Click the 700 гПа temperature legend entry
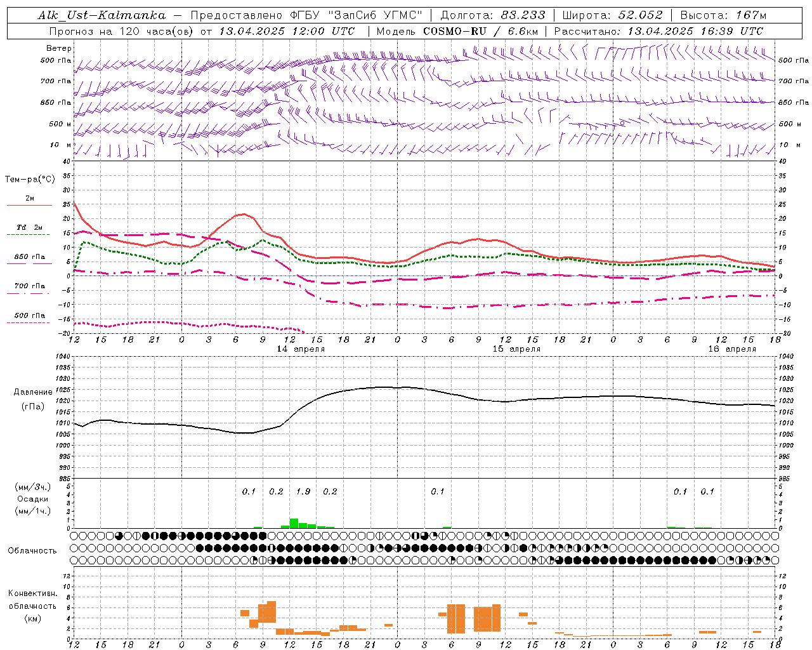The image size is (812, 650). coord(30,286)
